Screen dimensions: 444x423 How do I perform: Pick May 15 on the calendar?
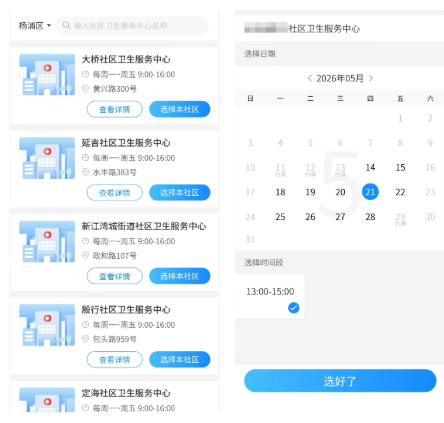click(400, 167)
